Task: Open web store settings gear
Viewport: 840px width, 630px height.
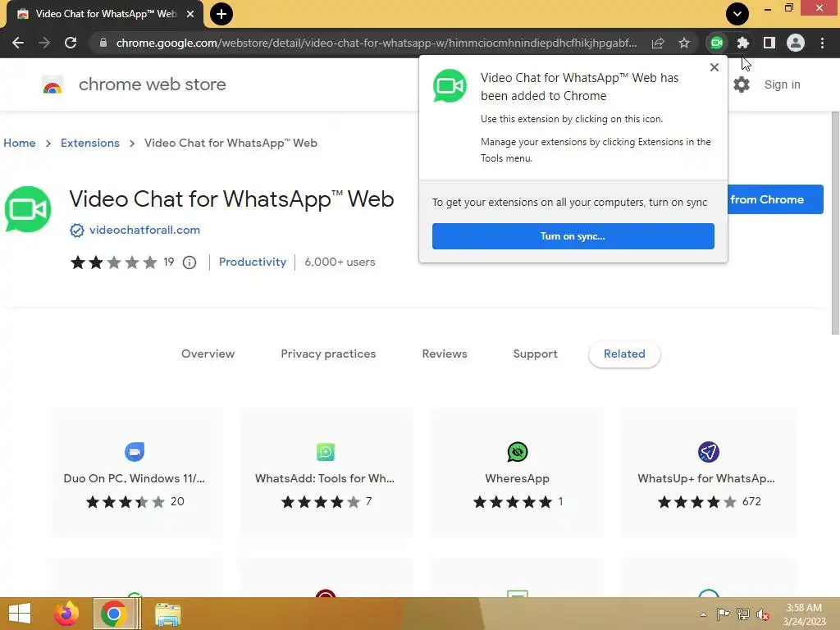Action: 742,84
